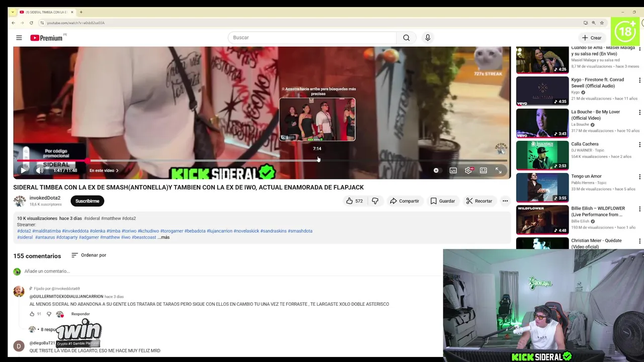Click the Buscar search field
This screenshot has height=362, width=644.
(312, 38)
